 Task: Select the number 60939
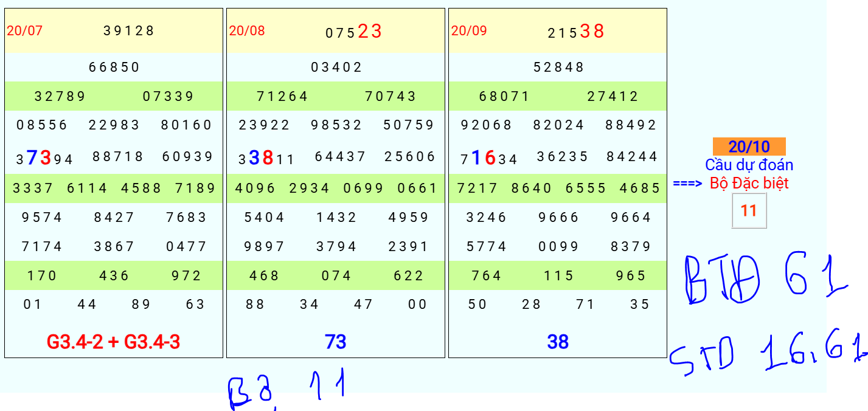(187, 156)
